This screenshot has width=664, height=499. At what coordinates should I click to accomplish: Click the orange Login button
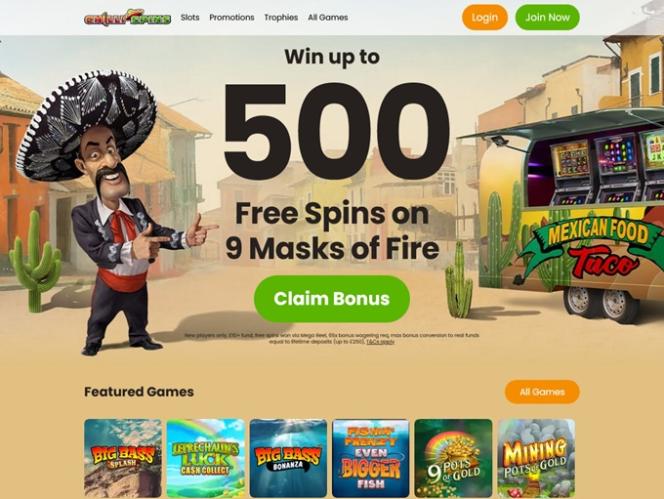(484, 17)
